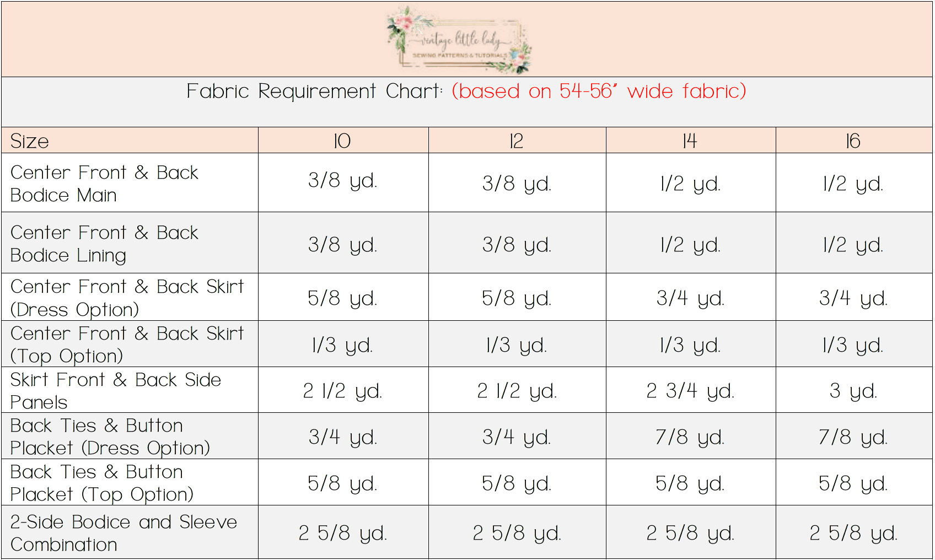Select Sleeve Combination 2 5/8 yd. size 12
The width and height of the screenshot is (935, 560).
click(x=517, y=533)
